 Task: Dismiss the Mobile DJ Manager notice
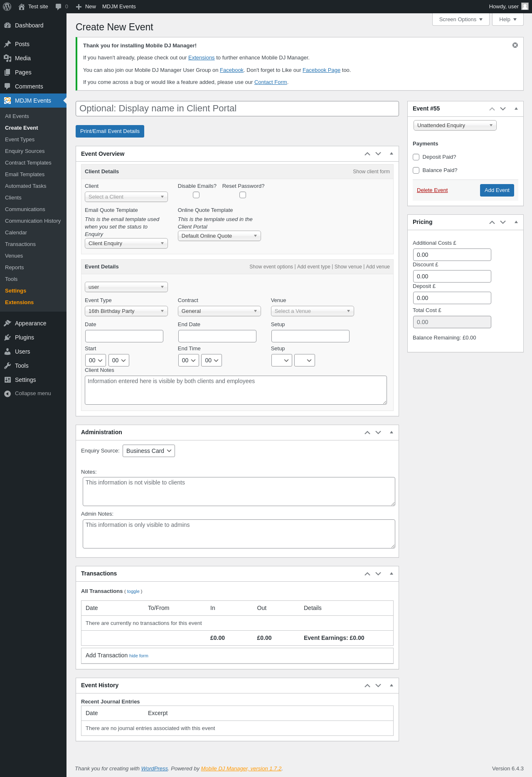[515, 45]
